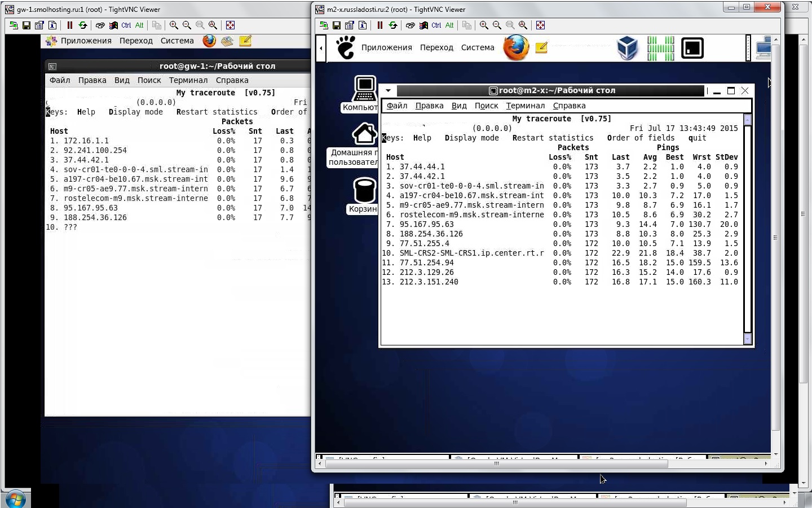This screenshot has height=508, width=812.
Task: Expand hidden panel arrow on m2-x panel
Action: (321, 48)
